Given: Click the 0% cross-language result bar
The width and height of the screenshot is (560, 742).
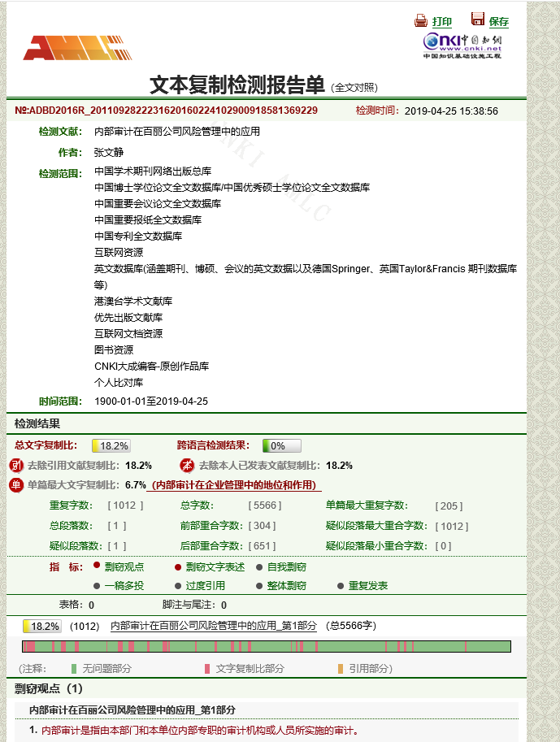Looking at the screenshot, I should click(281, 446).
